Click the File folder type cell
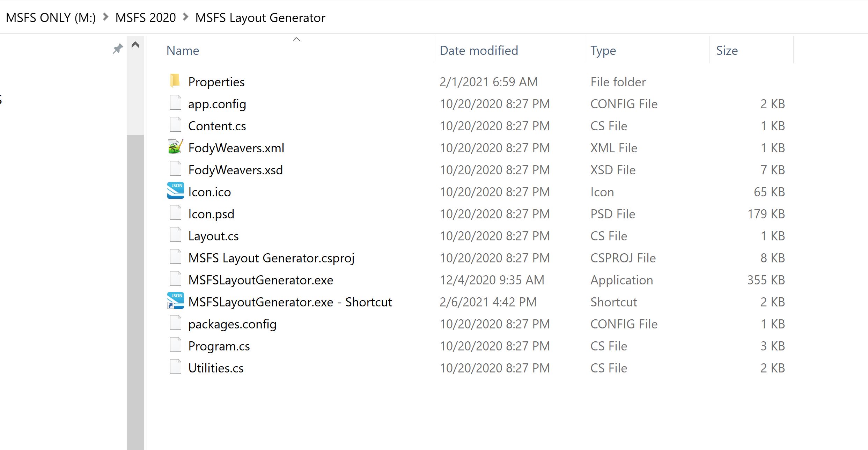868x450 pixels. (x=618, y=82)
